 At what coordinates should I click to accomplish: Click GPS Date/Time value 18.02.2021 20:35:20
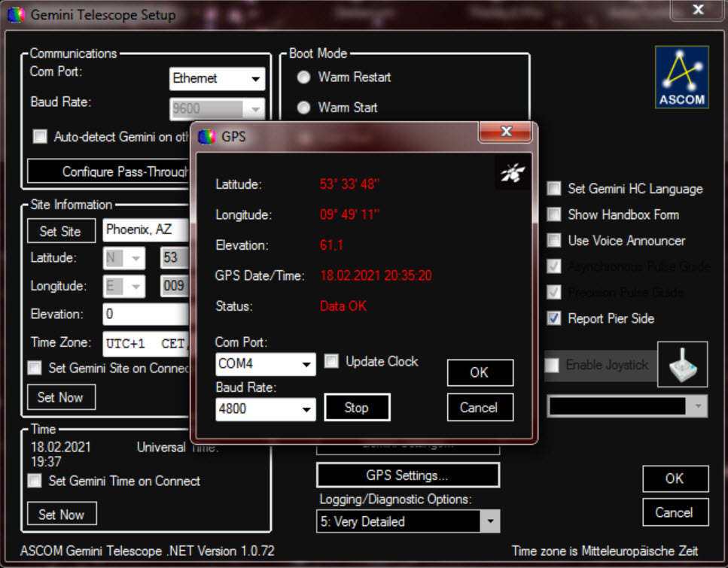tap(376, 275)
